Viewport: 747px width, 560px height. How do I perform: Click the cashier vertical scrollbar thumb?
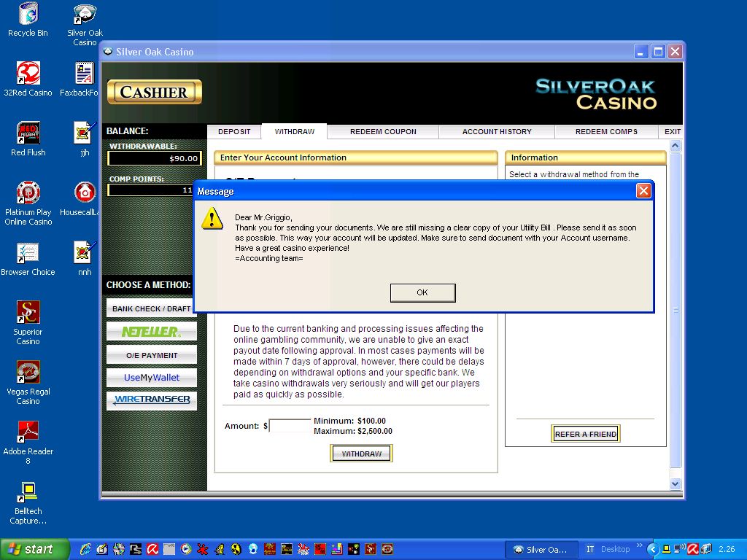tap(675, 309)
